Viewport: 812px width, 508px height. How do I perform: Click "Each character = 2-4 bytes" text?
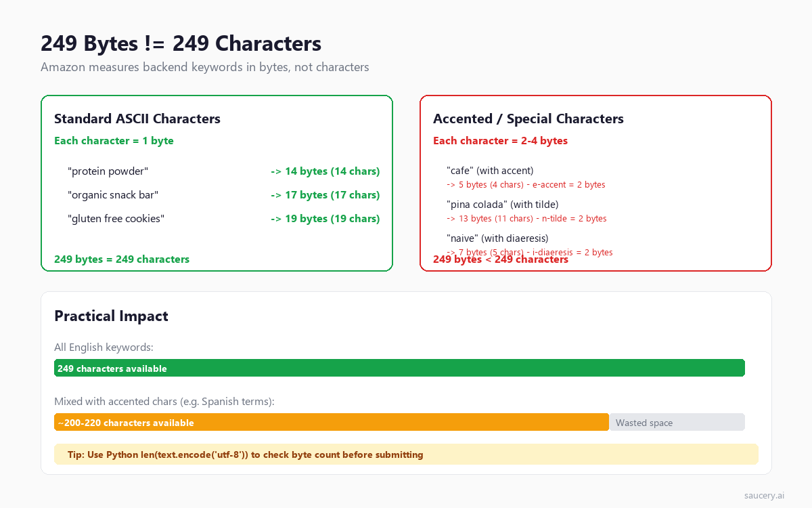pos(500,141)
